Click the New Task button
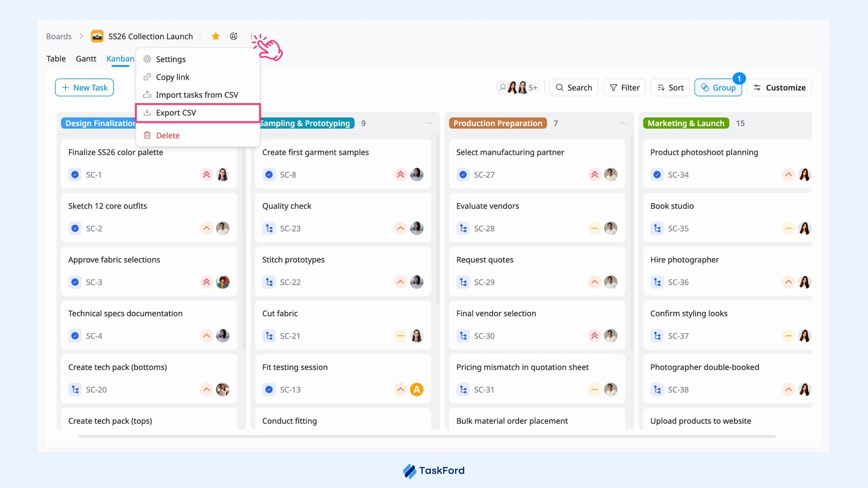 tap(84, 87)
